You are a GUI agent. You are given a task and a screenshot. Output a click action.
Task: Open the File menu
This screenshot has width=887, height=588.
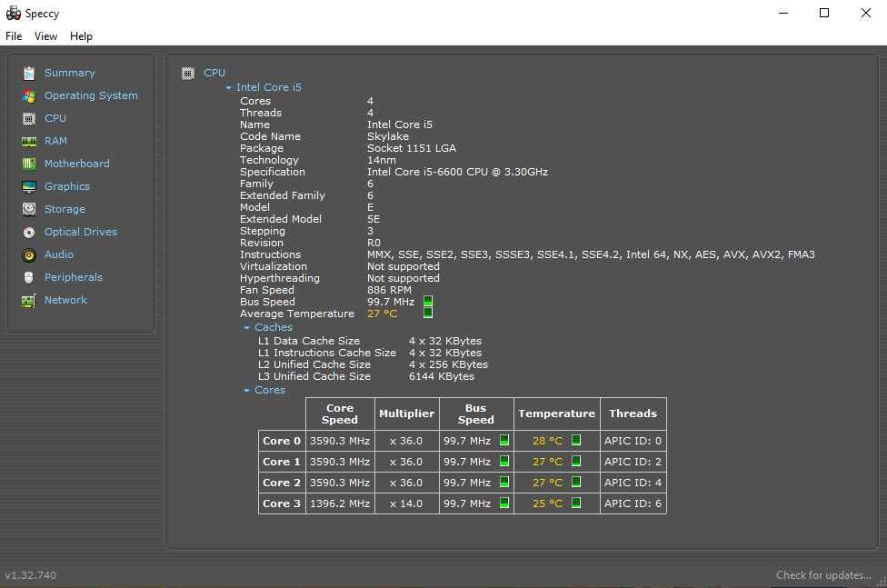[x=14, y=36]
